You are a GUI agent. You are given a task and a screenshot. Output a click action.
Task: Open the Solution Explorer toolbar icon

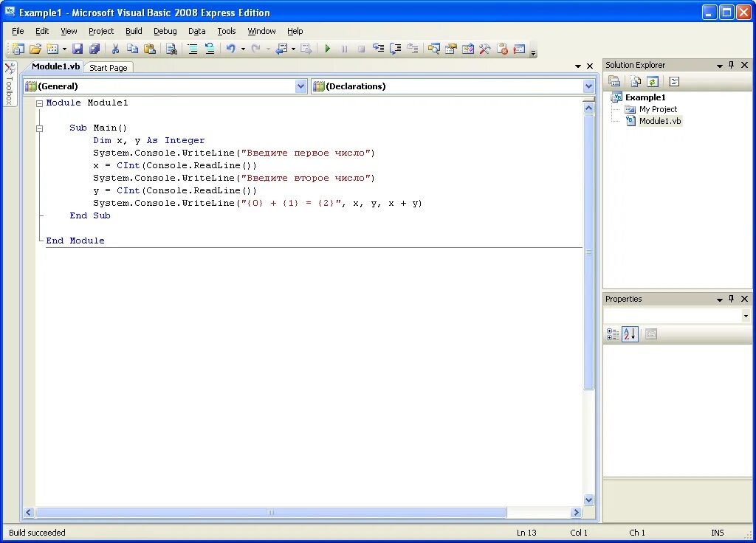coord(433,49)
